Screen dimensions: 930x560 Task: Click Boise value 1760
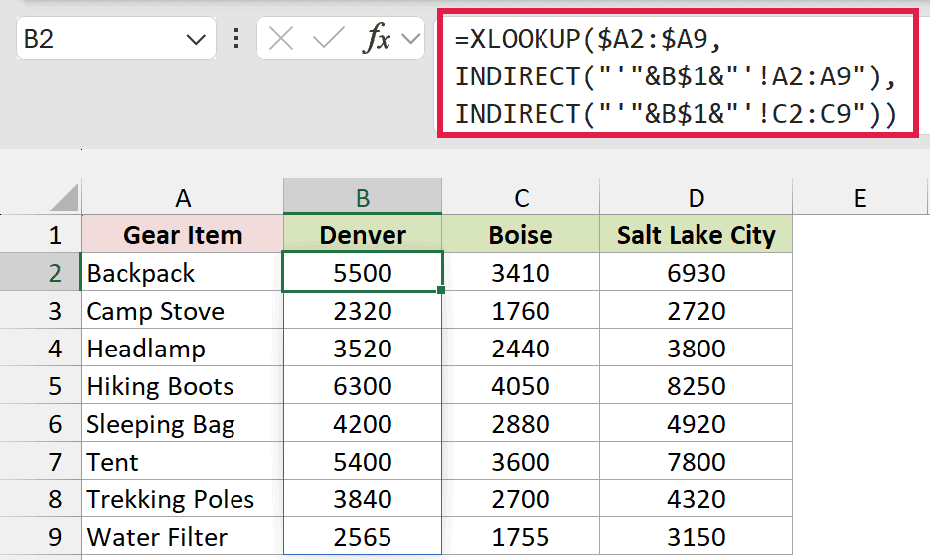(521, 311)
